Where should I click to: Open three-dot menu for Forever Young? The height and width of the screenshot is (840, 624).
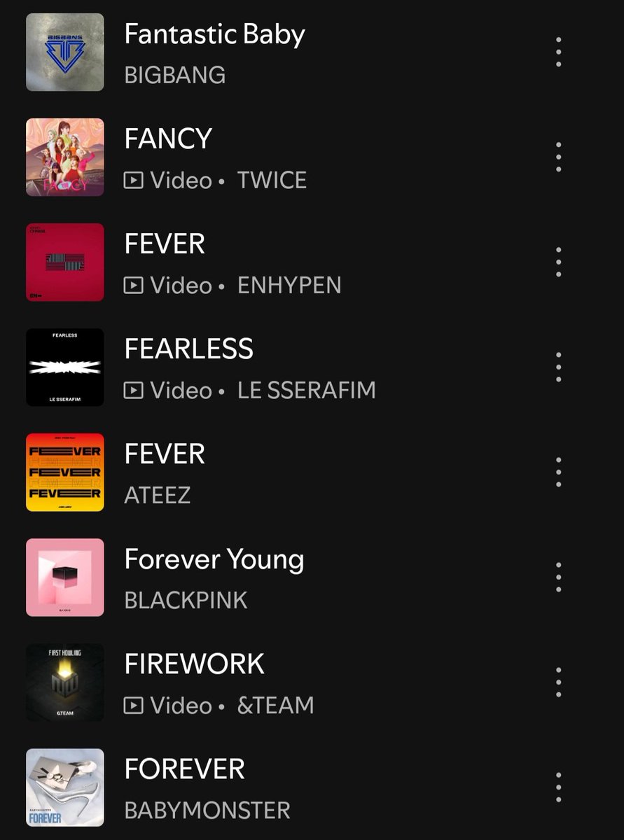point(558,577)
